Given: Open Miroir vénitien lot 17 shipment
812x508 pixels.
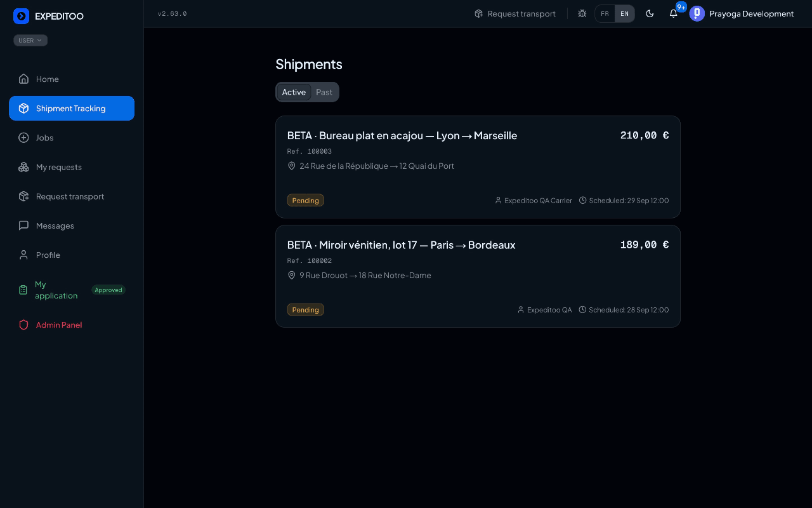Looking at the screenshot, I should click(x=478, y=276).
